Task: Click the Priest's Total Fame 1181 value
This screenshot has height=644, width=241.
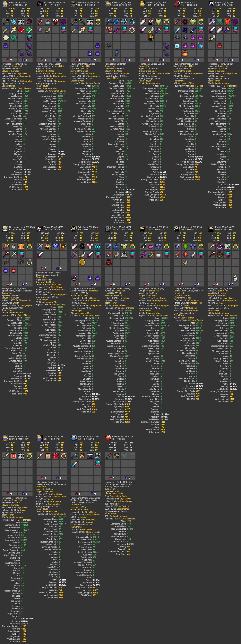Action: [x=25, y=190]
